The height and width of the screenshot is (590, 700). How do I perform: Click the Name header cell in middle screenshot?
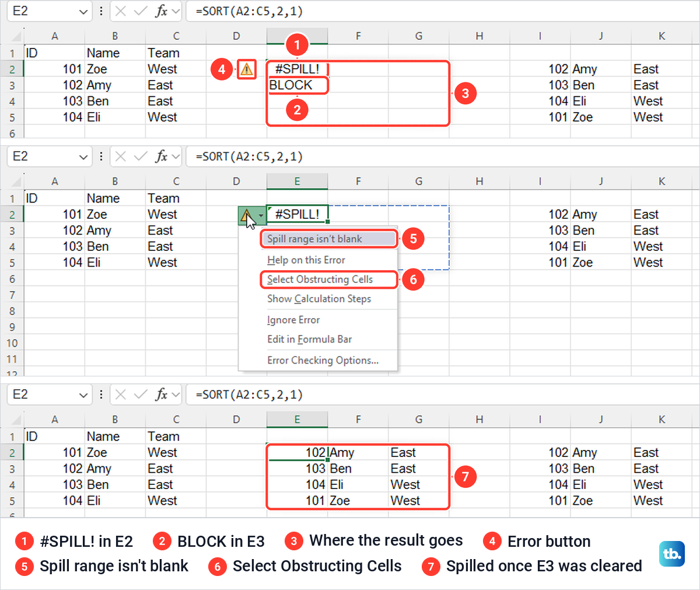coord(115,198)
